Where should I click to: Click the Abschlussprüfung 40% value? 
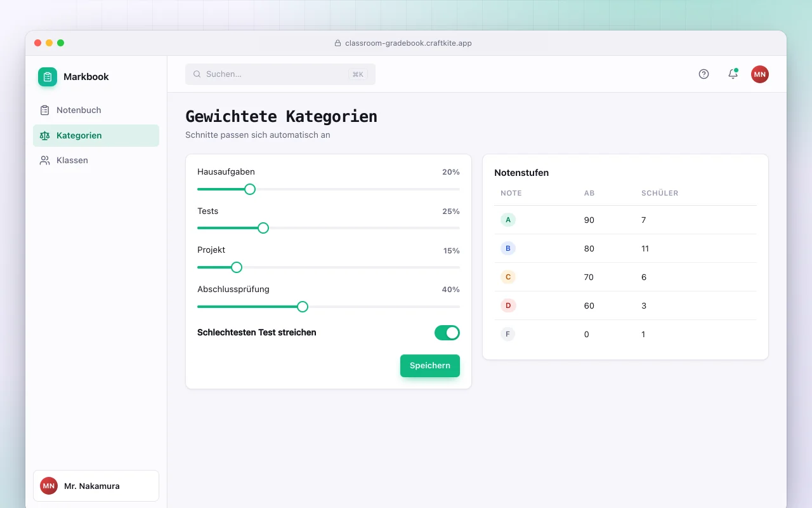point(451,290)
